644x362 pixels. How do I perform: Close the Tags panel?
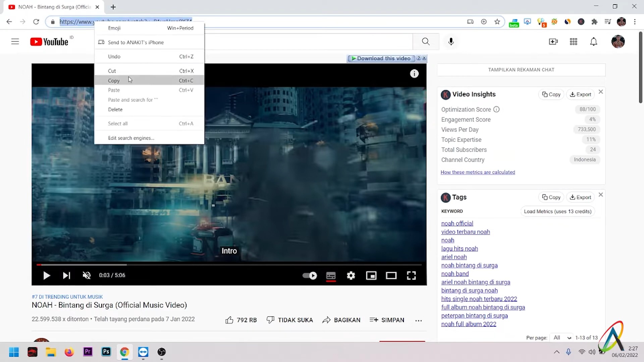click(601, 195)
